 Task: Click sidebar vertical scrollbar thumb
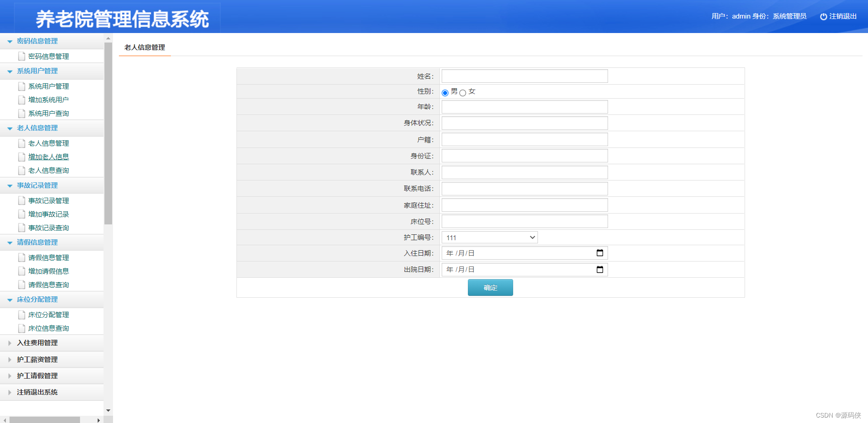108,133
